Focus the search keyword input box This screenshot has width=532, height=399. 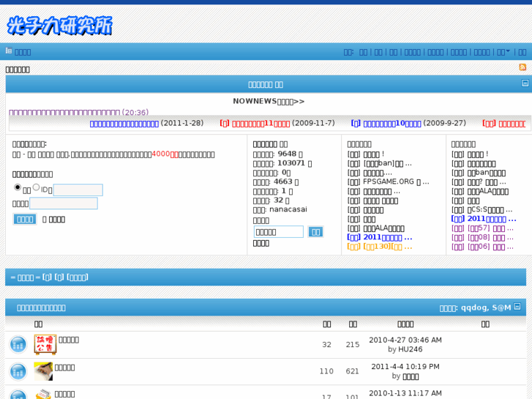pos(279,232)
